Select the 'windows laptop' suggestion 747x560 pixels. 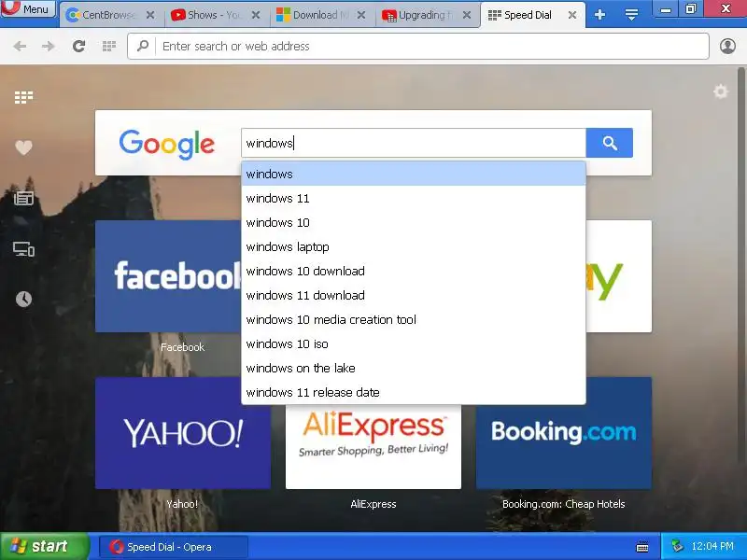414,246
